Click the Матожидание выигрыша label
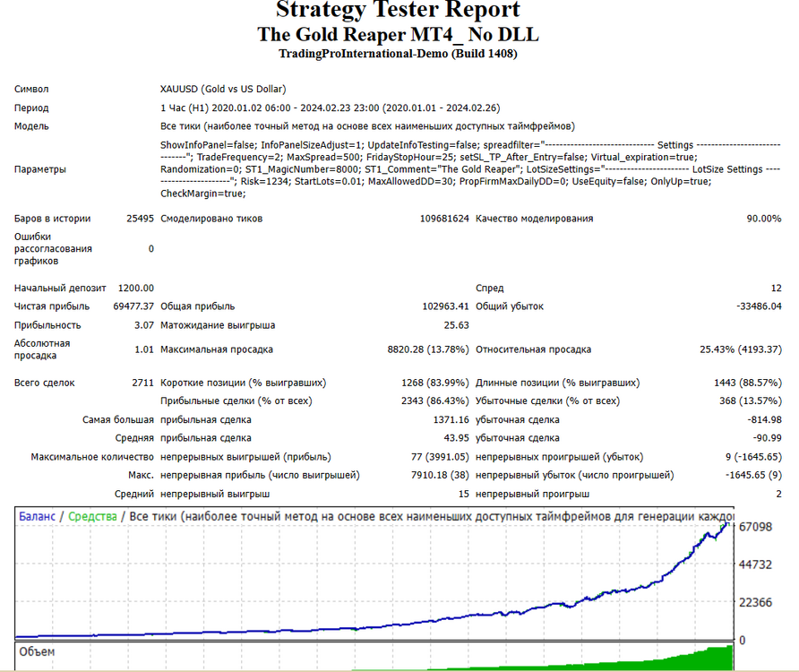The width and height of the screenshot is (799, 672). [x=218, y=325]
